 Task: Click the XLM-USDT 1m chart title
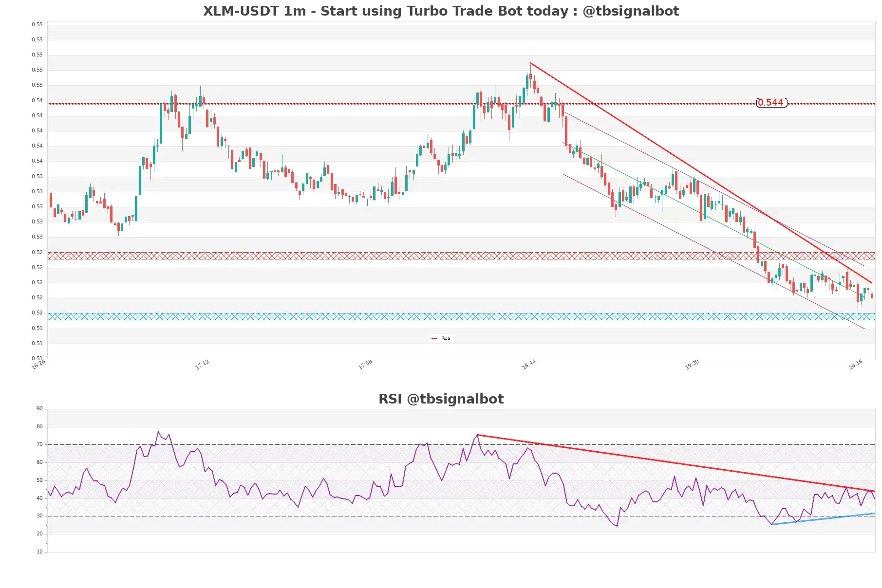pos(441,11)
